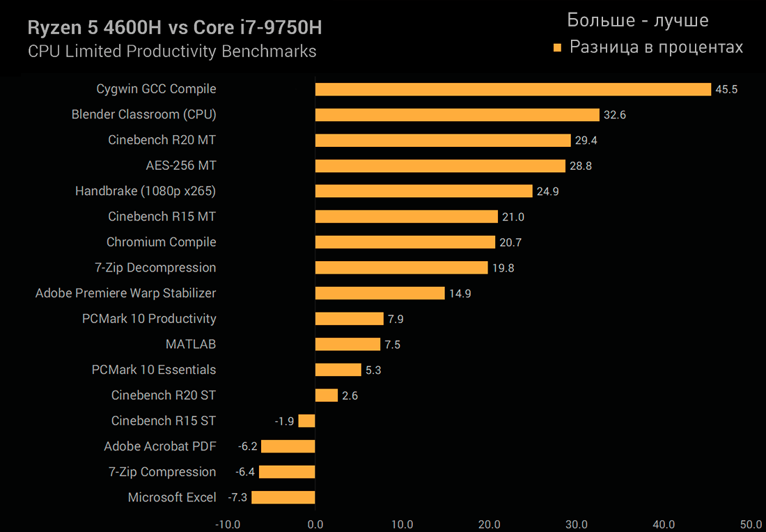Click the '-1.9' data value
766x532 pixels.
click(284, 421)
